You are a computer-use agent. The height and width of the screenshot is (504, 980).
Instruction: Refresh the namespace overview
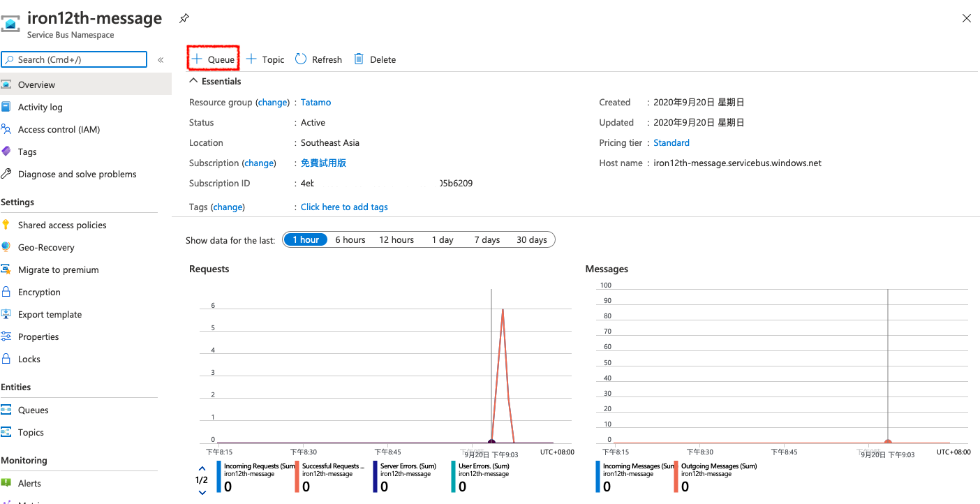point(318,59)
